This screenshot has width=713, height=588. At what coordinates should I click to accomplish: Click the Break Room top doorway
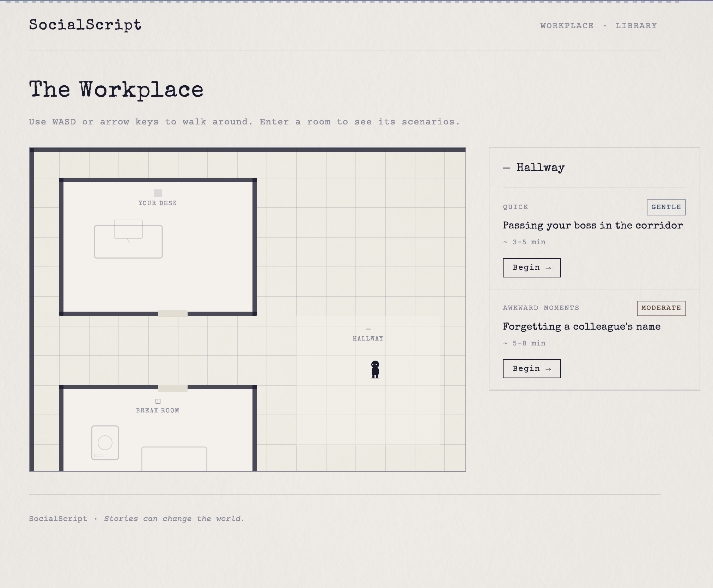(173, 388)
